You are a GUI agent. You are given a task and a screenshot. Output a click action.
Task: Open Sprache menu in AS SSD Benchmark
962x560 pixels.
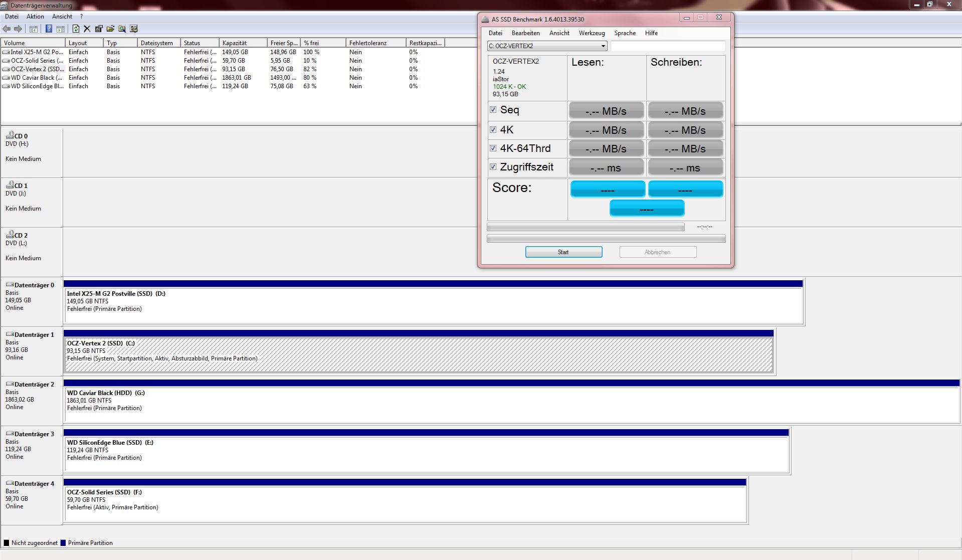pyautogui.click(x=625, y=33)
